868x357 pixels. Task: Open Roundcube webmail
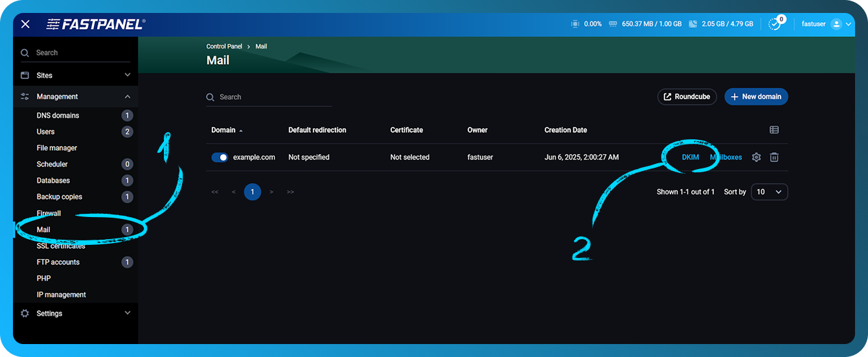coord(686,97)
